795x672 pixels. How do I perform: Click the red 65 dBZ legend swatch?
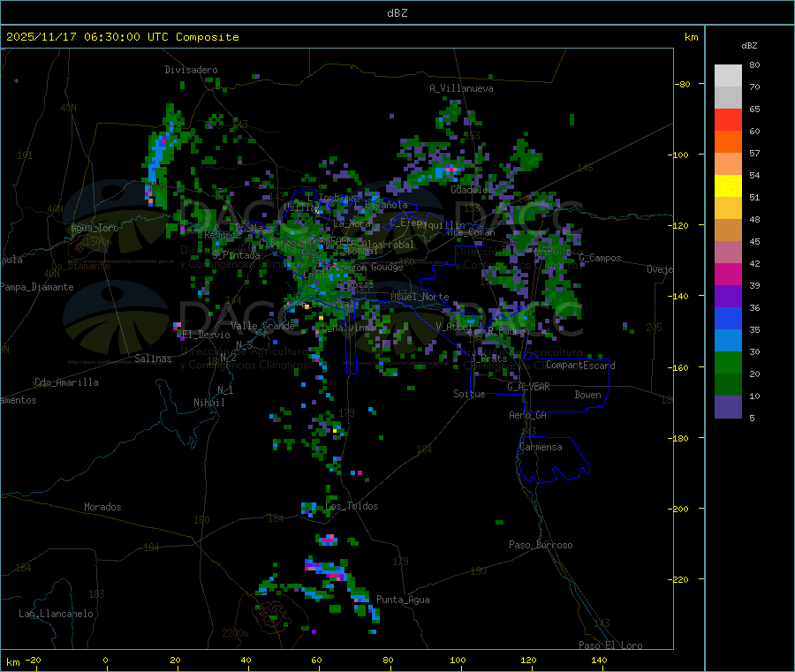pyautogui.click(x=728, y=119)
